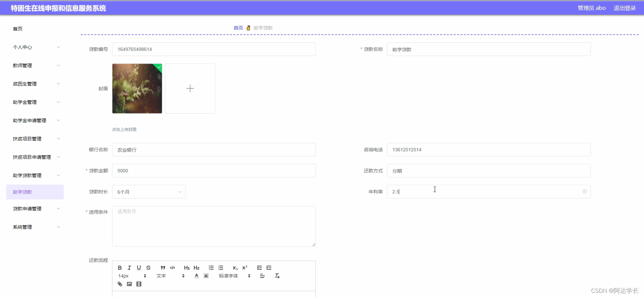Toggle italic formatting in the editor
644x297 pixels.
(129, 268)
